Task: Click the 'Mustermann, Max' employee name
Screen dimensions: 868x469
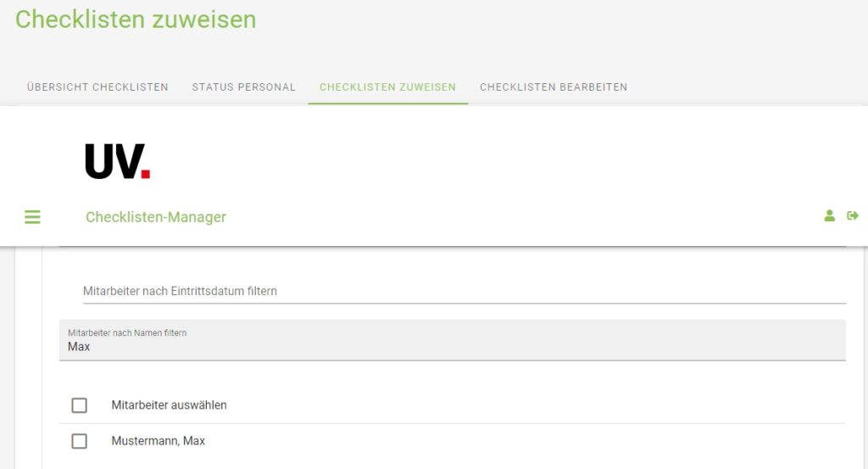Action: coord(159,441)
